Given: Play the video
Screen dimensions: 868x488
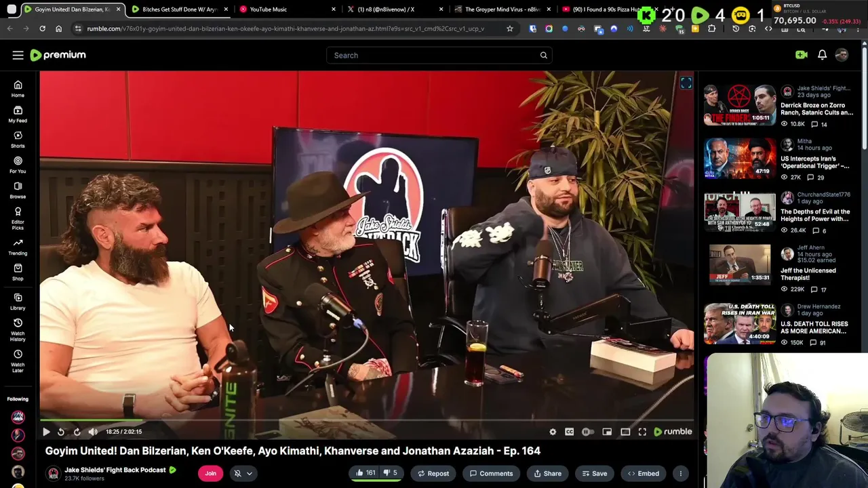Looking at the screenshot, I should pos(46,432).
